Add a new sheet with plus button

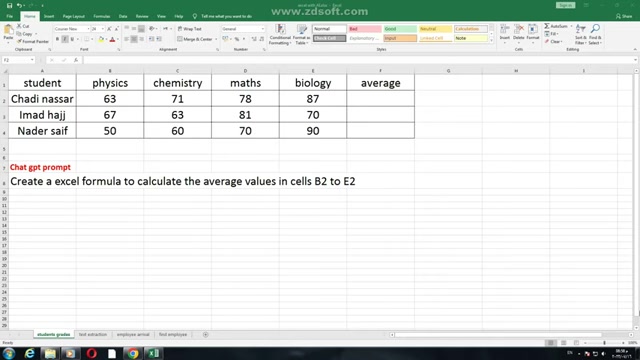point(206,335)
